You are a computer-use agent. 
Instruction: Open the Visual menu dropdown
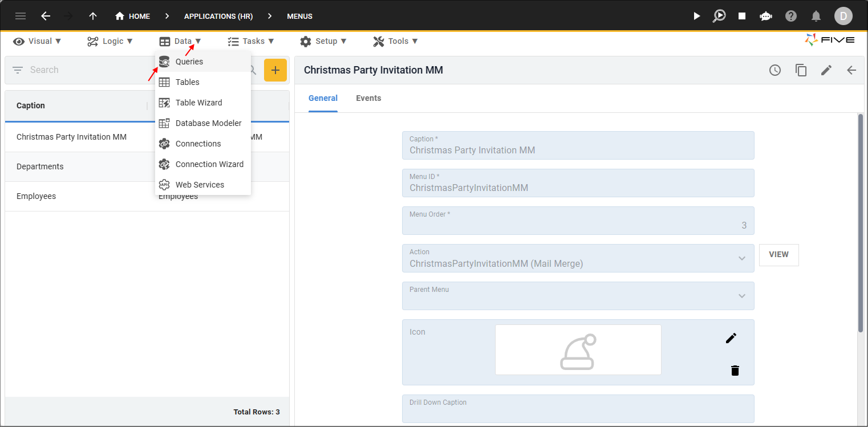pyautogui.click(x=37, y=41)
